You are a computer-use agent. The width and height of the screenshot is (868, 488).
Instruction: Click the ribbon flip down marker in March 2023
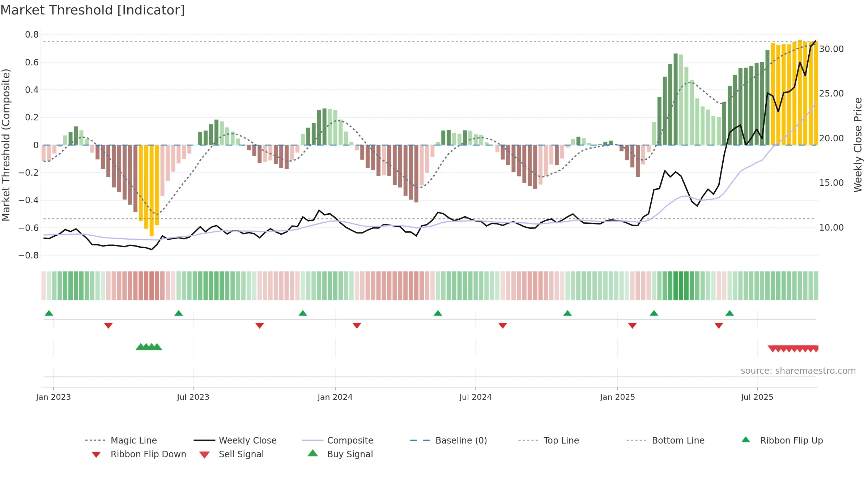108,326
